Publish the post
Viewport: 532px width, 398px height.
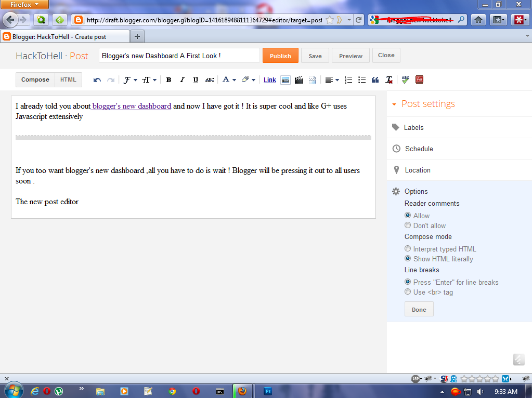280,56
